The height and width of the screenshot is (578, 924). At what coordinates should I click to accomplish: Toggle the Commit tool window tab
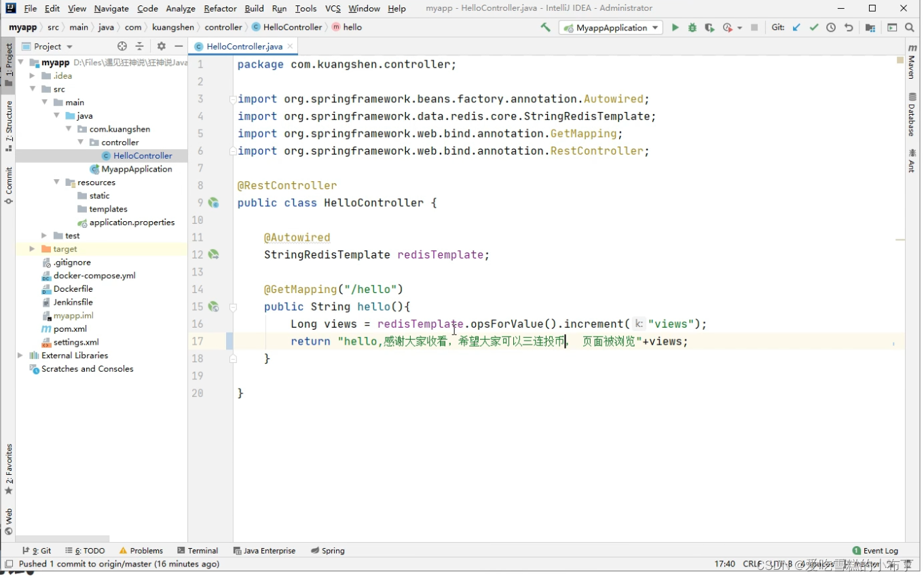pyautogui.click(x=8, y=185)
